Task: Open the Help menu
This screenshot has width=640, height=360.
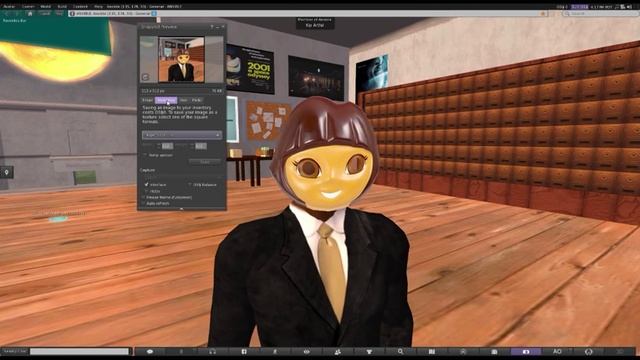Action: pyautogui.click(x=98, y=7)
